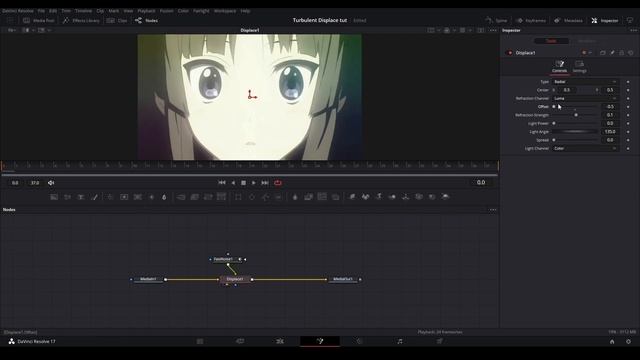Select the Controls tab of Displace1
Viewport: 640px width, 360px height.
coord(560,67)
